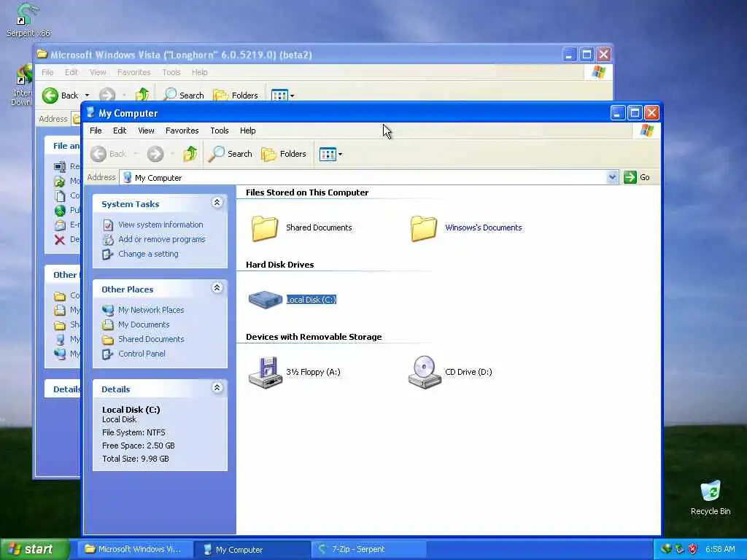Click the Start button

tap(34, 550)
